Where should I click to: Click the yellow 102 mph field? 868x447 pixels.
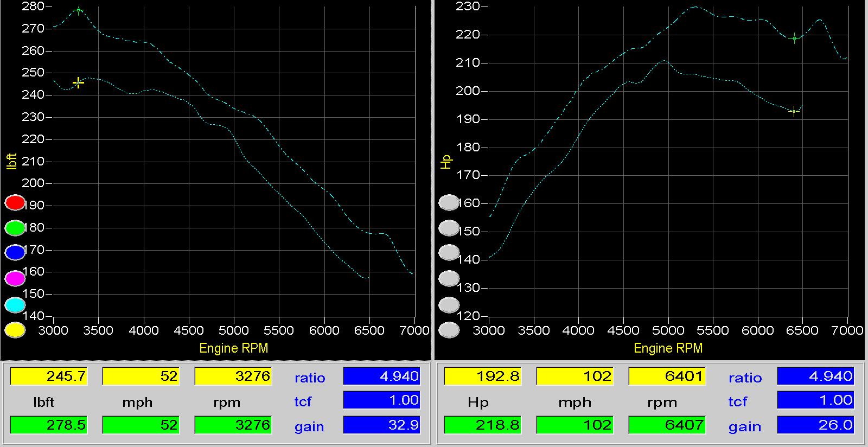pyautogui.click(x=575, y=376)
